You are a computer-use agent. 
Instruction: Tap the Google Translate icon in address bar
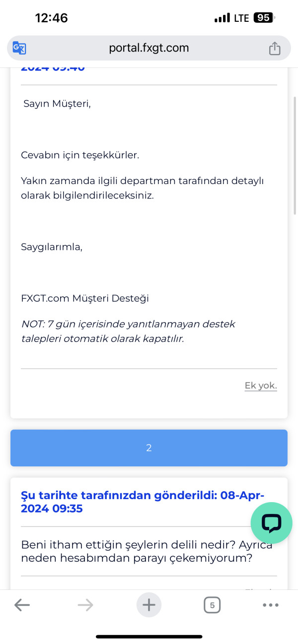point(19,48)
